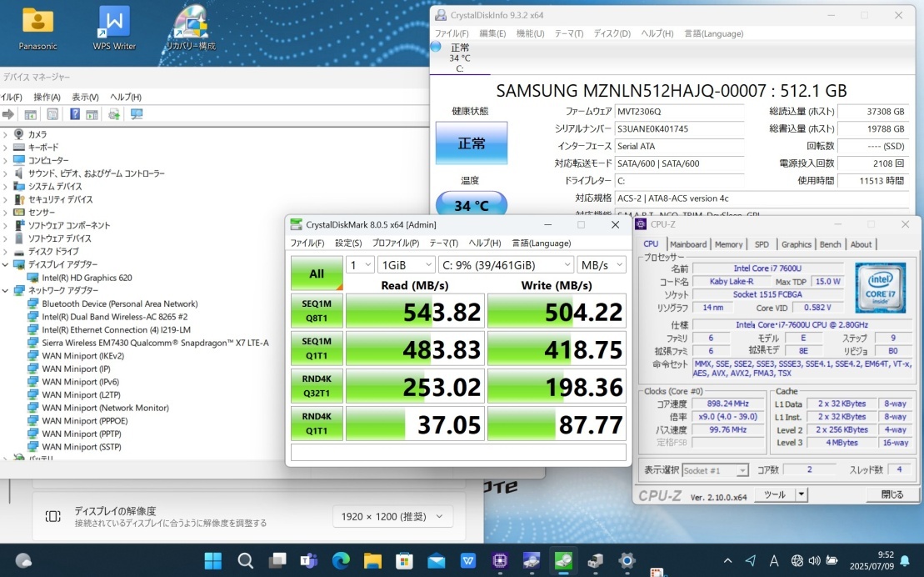Open test count dropdown in CrystalDiskMark

(359, 265)
